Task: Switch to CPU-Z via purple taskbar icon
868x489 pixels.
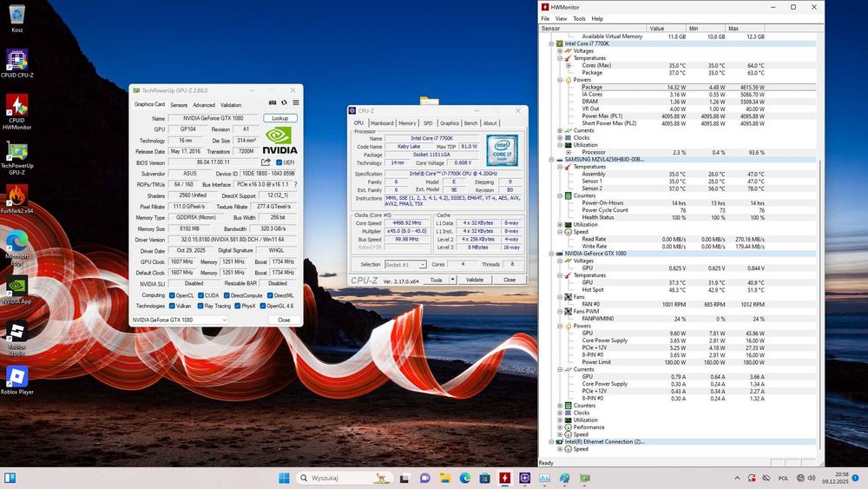Action: coord(525,478)
